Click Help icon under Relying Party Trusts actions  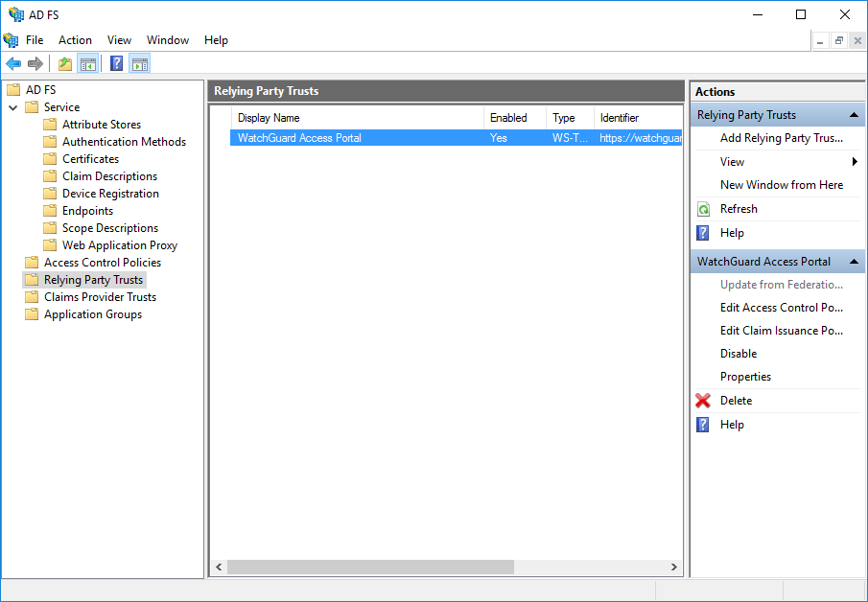coord(702,233)
